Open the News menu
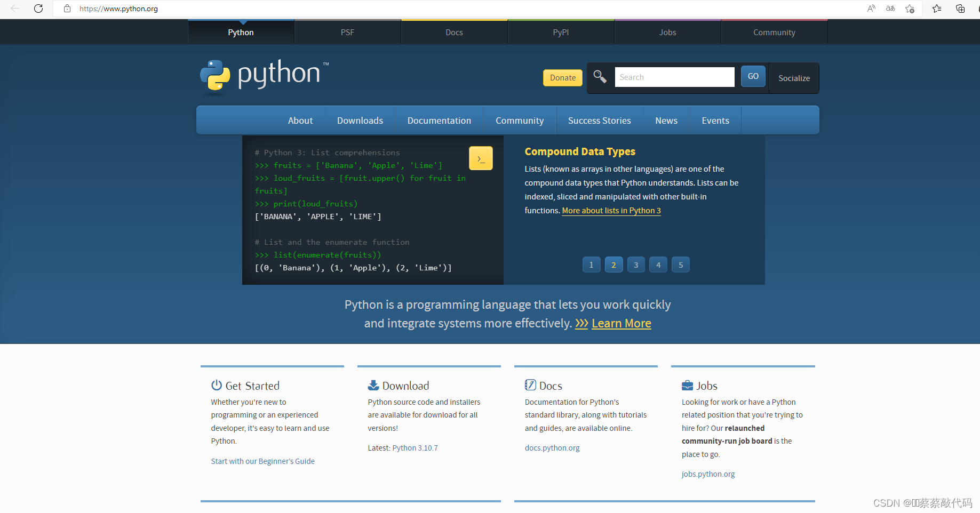 click(x=666, y=121)
